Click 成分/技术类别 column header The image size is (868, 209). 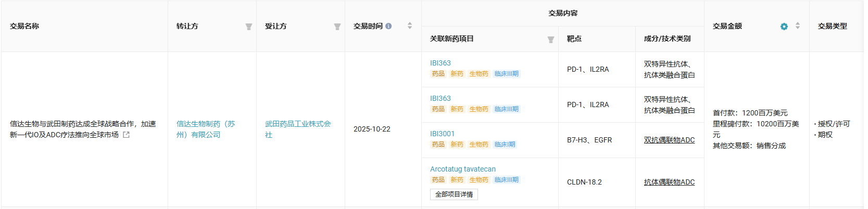click(x=668, y=38)
